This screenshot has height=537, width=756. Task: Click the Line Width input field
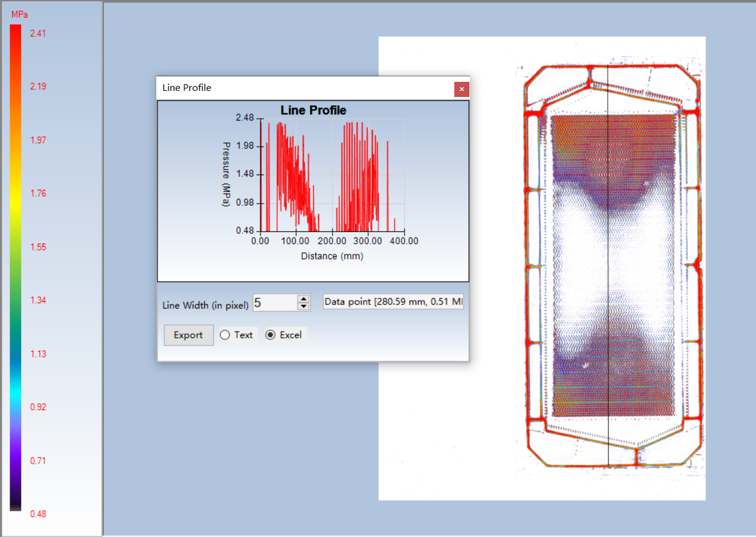click(x=274, y=302)
